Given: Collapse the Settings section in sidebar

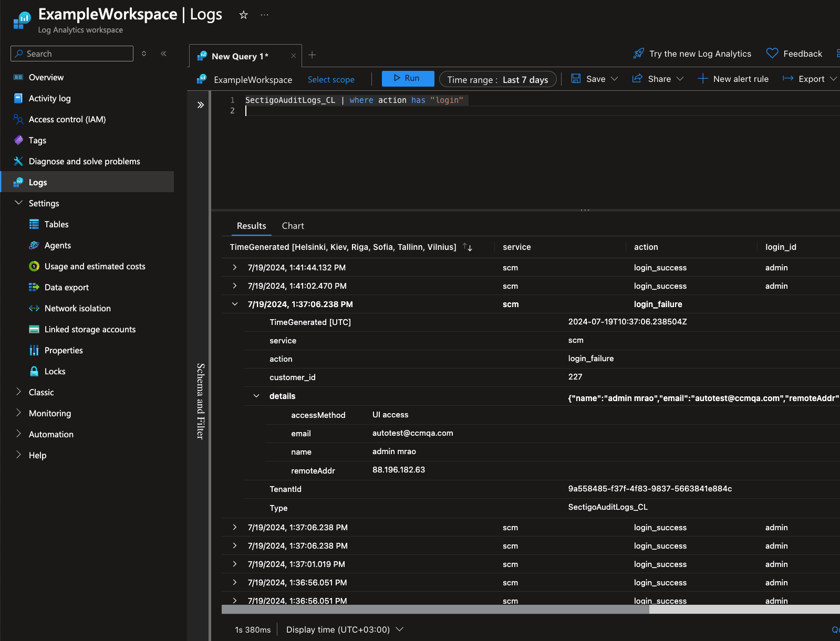Looking at the screenshot, I should click(x=18, y=203).
